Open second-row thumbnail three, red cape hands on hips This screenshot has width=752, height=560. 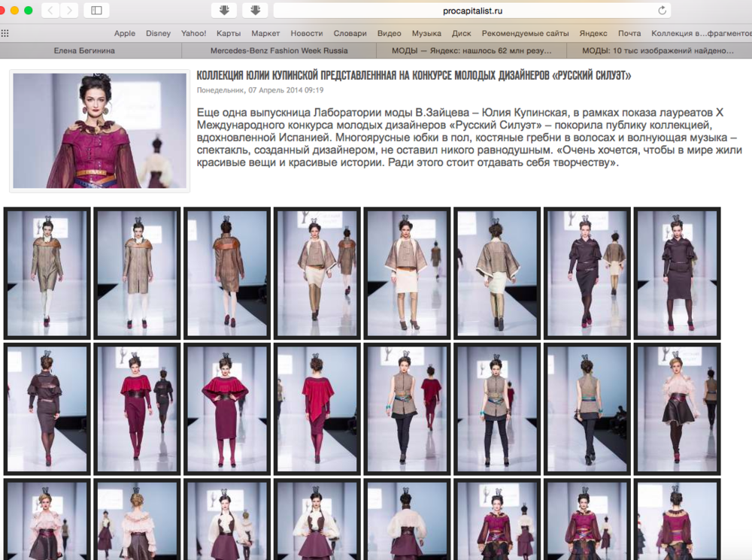click(x=227, y=409)
